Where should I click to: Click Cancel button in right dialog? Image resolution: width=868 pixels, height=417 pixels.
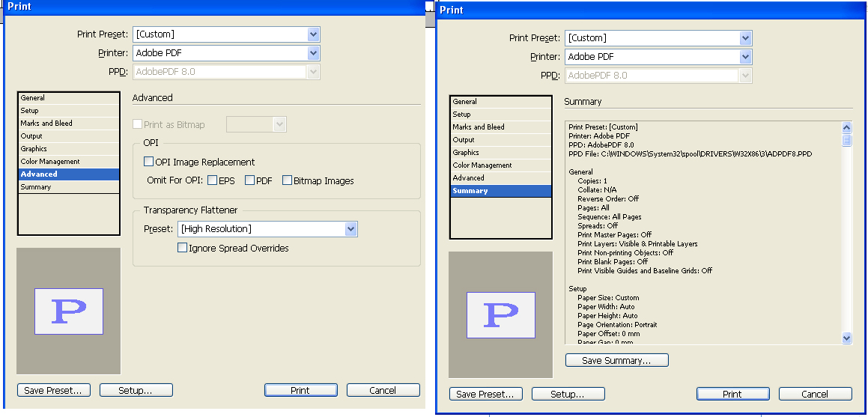click(816, 395)
